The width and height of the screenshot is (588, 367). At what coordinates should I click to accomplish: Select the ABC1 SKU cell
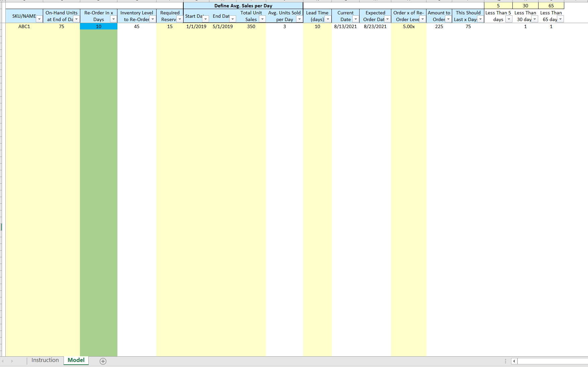[x=24, y=26]
